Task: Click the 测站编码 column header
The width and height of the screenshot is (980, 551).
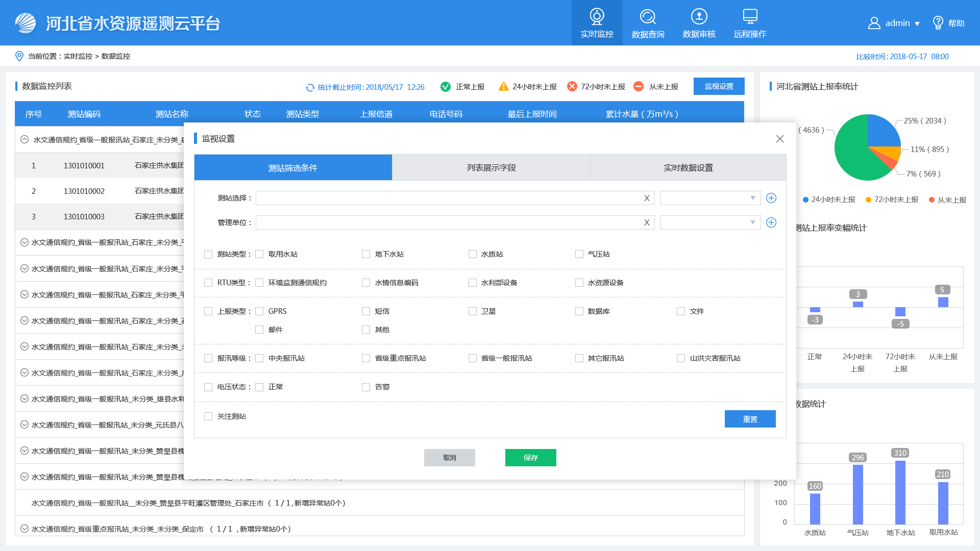Action: (x=84, y=114)
